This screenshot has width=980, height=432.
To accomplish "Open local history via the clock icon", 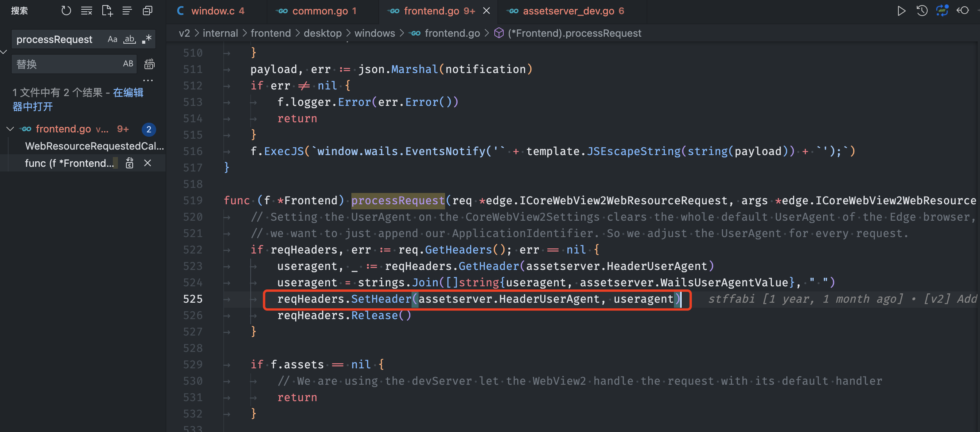I will [x=921, y=11].
